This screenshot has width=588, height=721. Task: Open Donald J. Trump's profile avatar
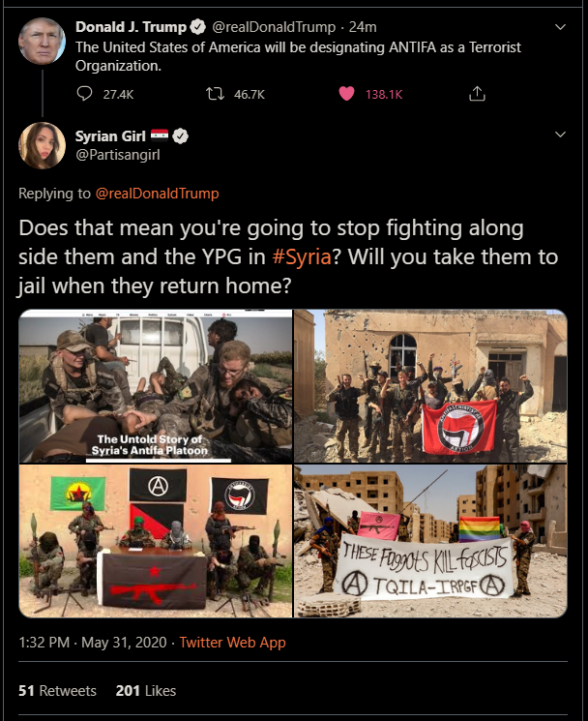click(x=42, y=41)
